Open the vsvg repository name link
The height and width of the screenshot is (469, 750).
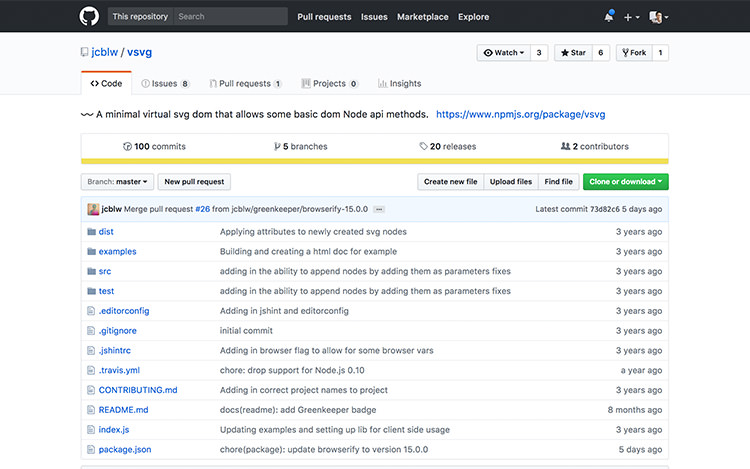click(139, 52)
